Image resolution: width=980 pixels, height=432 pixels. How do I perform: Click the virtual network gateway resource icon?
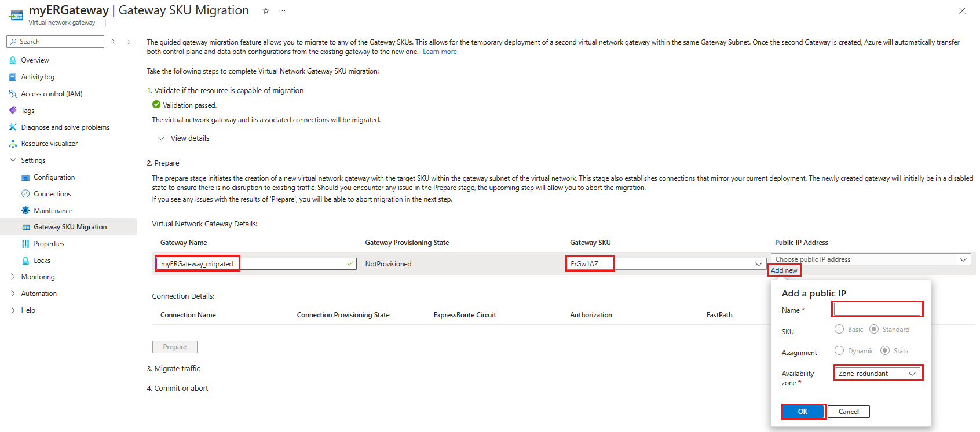click(x=16, y=15)
